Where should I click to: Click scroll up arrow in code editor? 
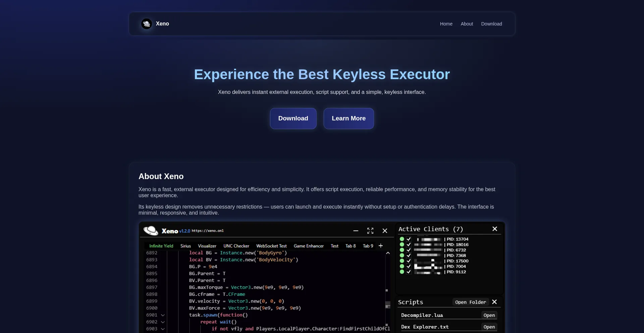[388, 253]
